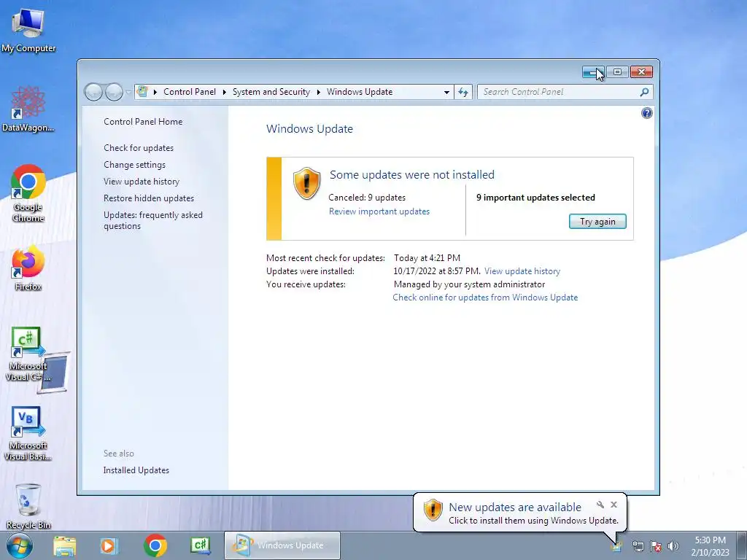Launch Firefox desktop shortcut
The height and width of the screenshot is (560, 747).
coord(28,268)
